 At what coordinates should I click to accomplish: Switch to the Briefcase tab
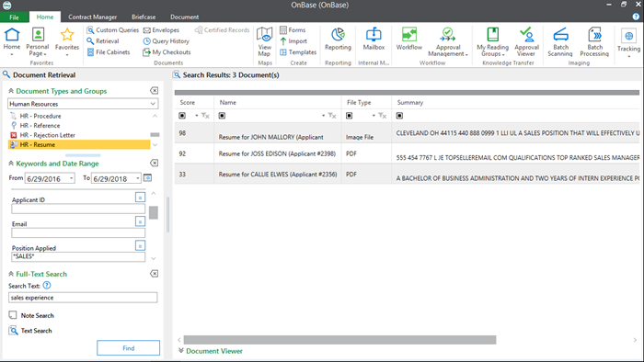[144, 17]
